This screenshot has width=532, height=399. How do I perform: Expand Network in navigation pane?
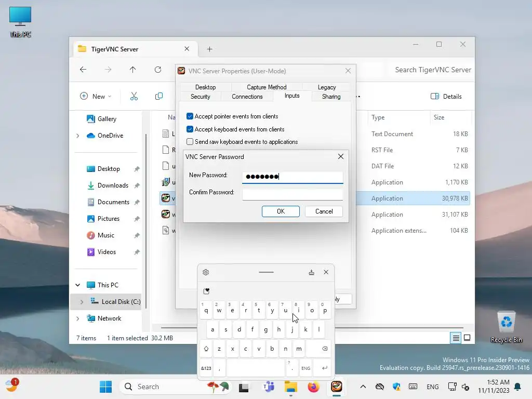[78, 318]
